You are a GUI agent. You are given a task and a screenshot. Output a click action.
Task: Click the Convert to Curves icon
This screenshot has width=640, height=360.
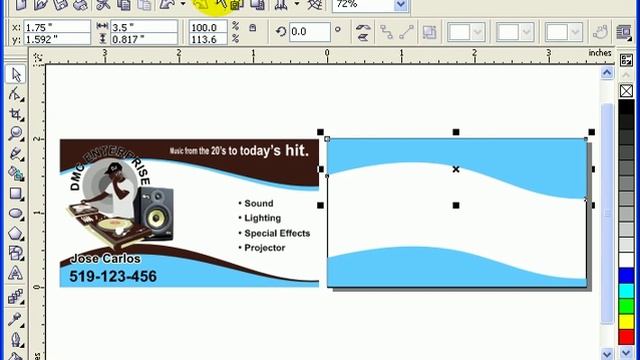tap(600, 32)
